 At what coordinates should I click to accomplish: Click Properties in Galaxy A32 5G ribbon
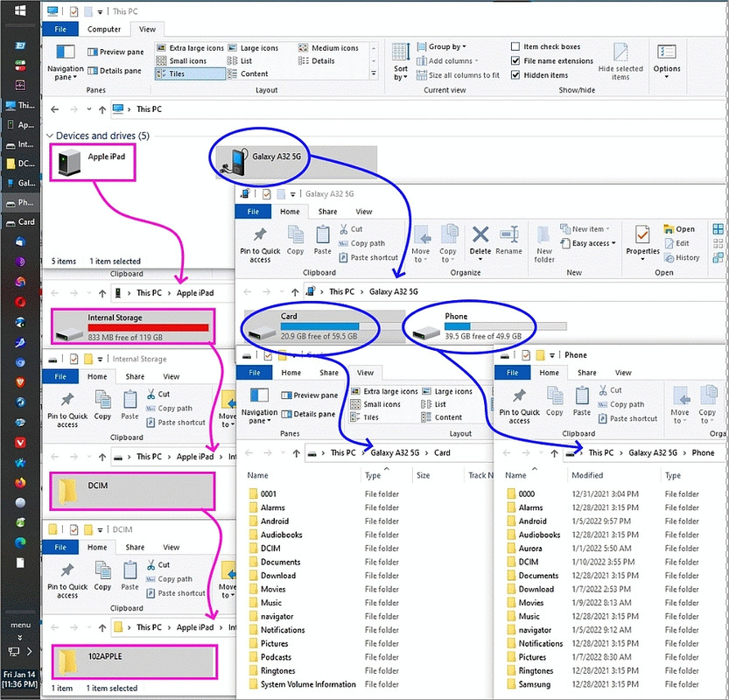(x=642, y=243)
